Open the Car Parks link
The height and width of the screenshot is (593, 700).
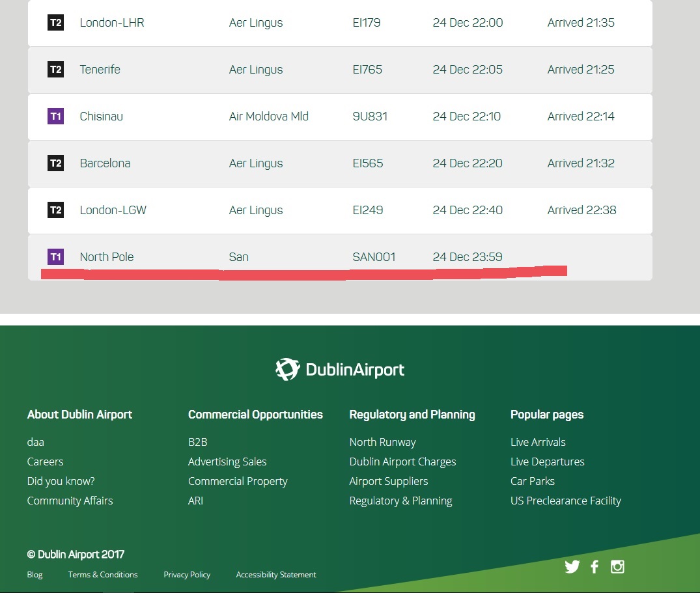click(x=533, y=482)
